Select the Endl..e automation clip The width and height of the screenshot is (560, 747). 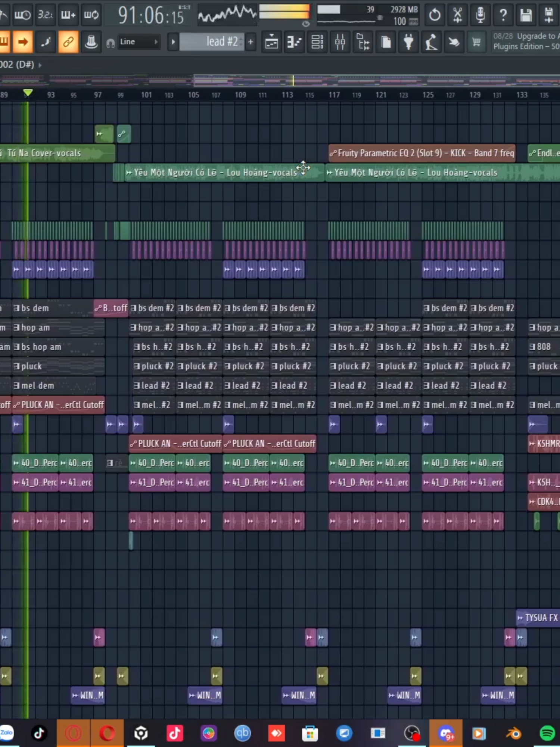point(544,153)
